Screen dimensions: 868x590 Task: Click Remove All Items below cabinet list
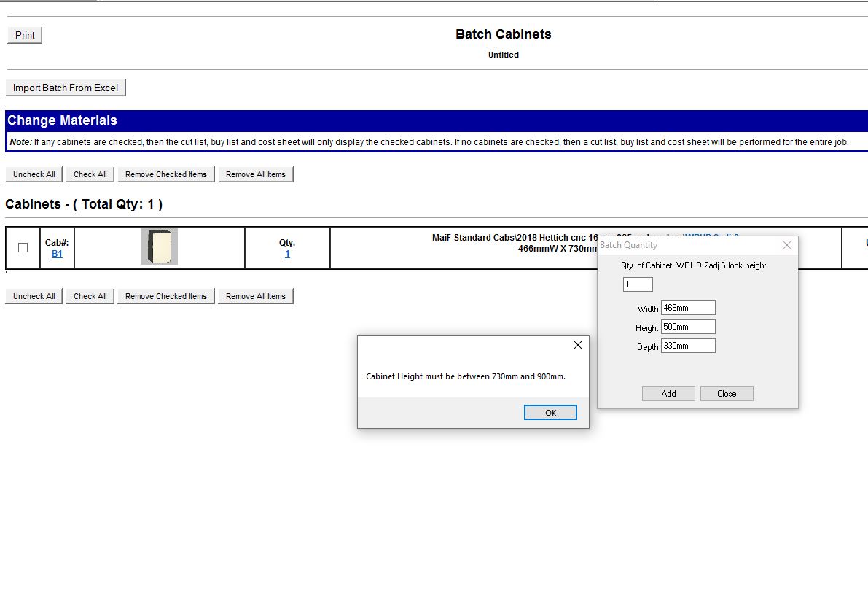click(256, 296)
